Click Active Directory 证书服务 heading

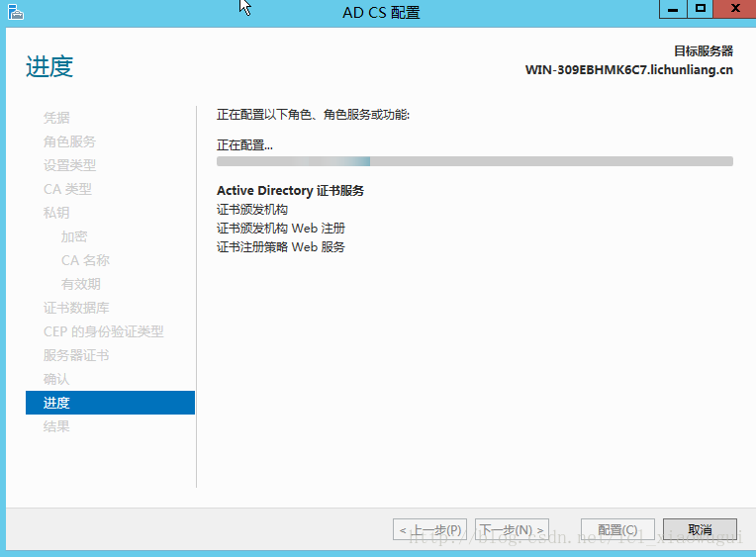(290, 191)
